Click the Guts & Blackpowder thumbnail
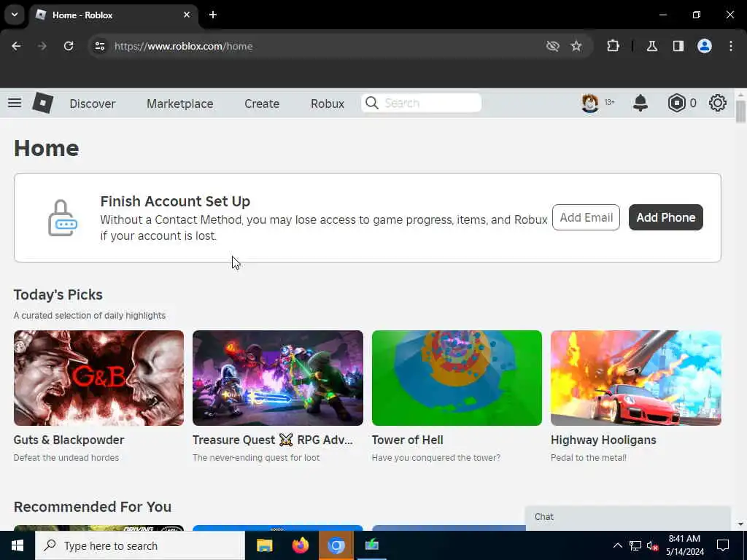This screenshot has height=560, width=747. [98, 378]
